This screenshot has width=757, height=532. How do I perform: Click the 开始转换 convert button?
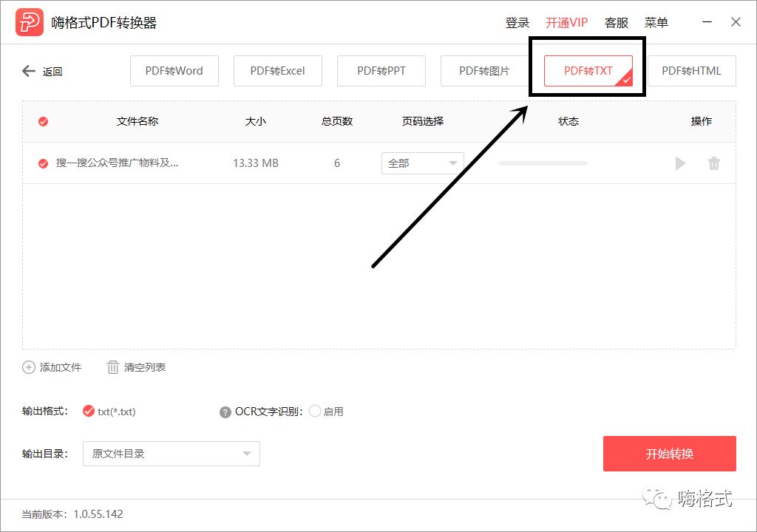click(669, 454)
